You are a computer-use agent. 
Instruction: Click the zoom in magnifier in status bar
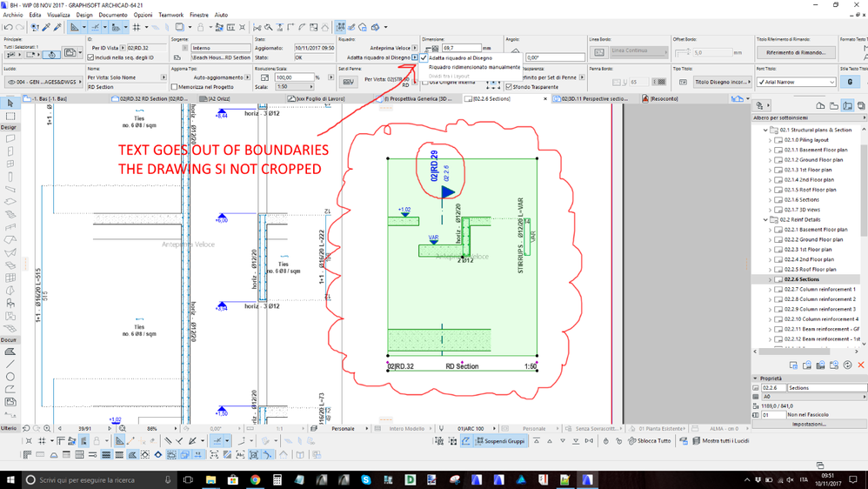click(x=47, y=428)
